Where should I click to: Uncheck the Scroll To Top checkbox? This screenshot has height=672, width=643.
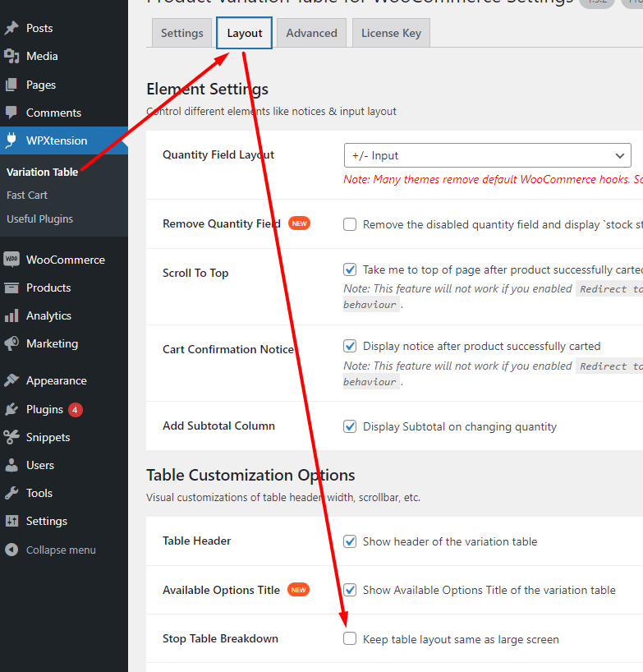tap(350, 269)
